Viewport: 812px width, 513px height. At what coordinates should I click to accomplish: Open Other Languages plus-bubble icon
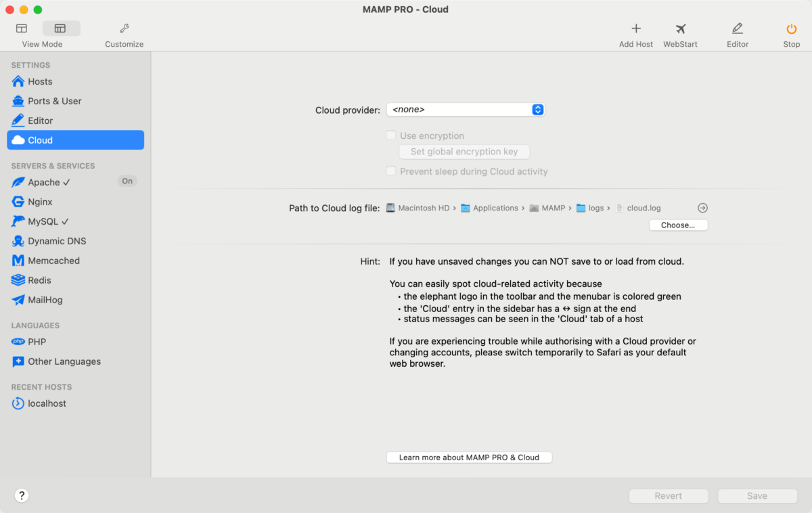coord(18,361)
